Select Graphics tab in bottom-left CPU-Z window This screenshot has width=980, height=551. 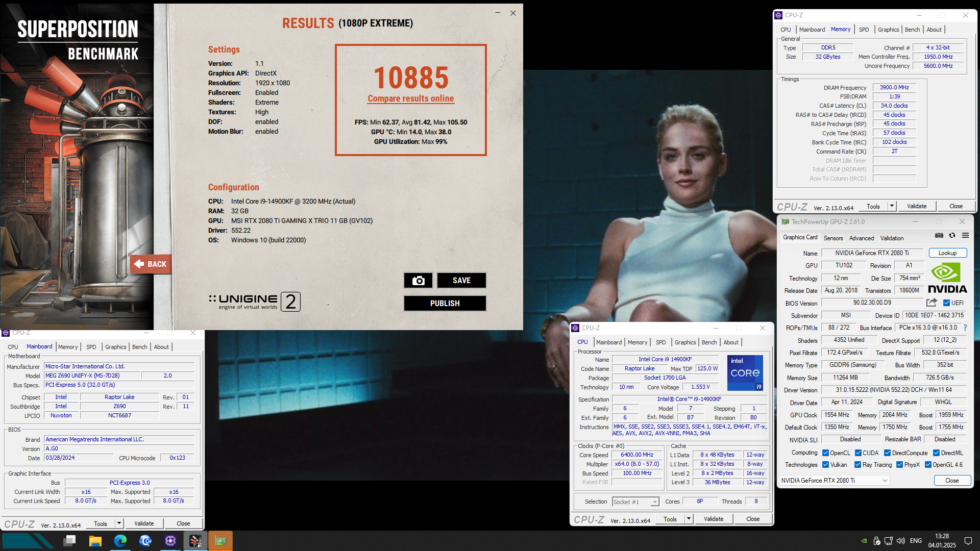pos(115,347)
